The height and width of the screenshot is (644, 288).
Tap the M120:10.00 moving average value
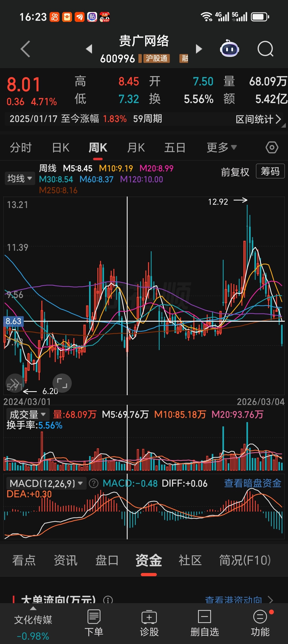pos(141,179)
